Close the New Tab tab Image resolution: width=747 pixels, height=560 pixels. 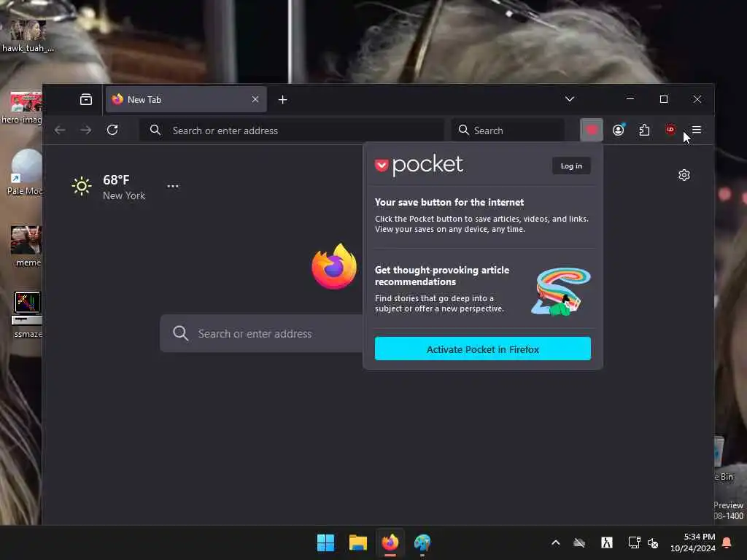(255, 99)
